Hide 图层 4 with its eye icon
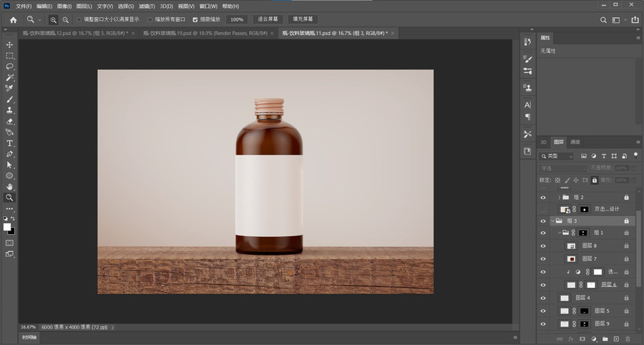The image size is (644, 345). point(543,298)
